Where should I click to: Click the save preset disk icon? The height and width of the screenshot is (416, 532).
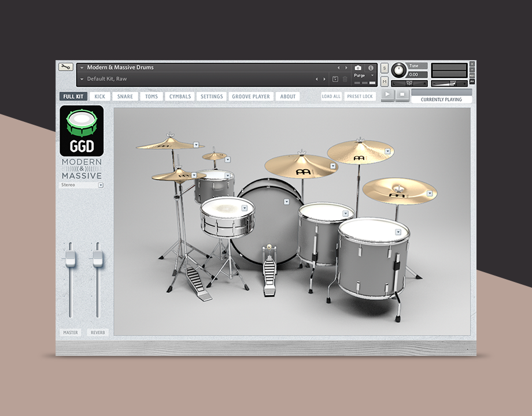[335, 79]
